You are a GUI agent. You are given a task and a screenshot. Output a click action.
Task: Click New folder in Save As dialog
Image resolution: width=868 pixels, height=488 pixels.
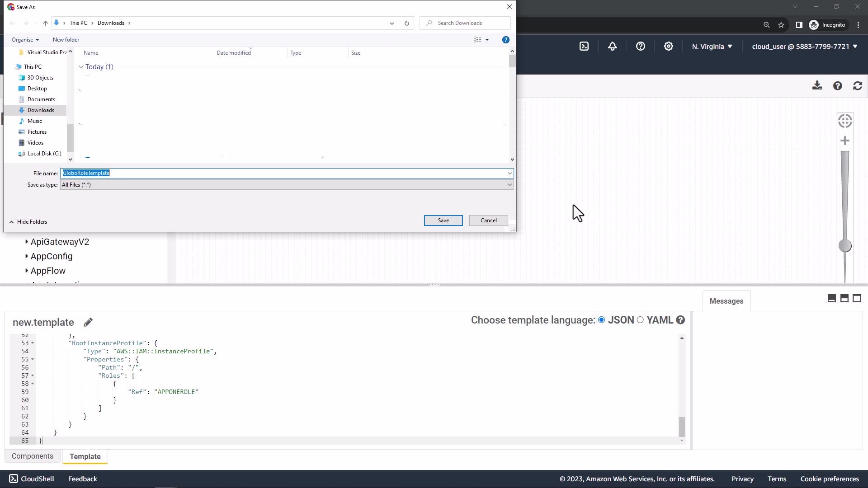[x=66, y=40]
